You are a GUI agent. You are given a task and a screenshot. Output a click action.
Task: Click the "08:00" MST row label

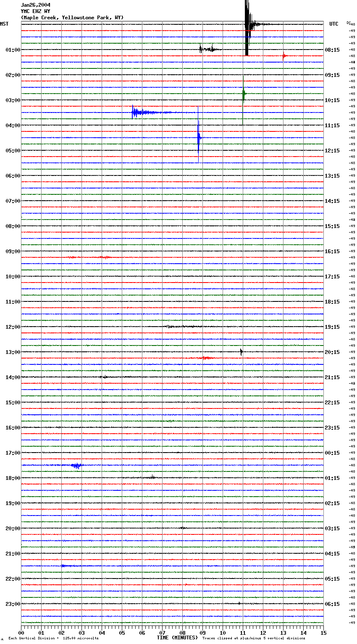[13, 226]
